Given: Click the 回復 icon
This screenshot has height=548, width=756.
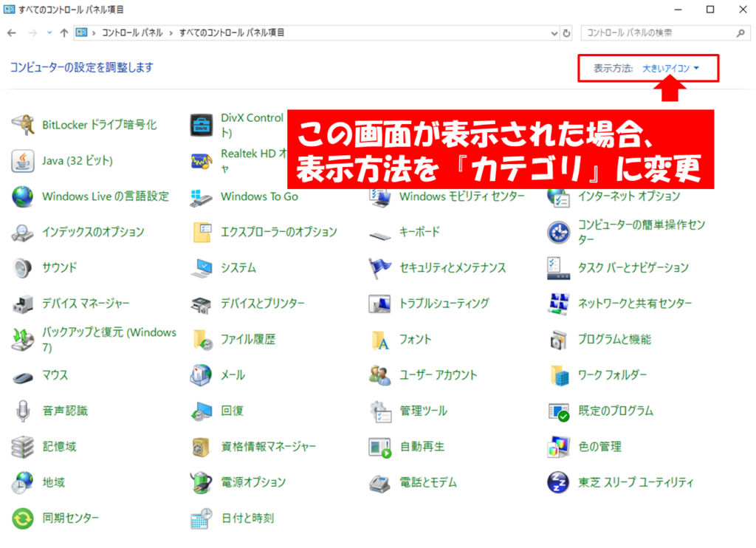Looking at the screenshot, I should pos(201,411).
